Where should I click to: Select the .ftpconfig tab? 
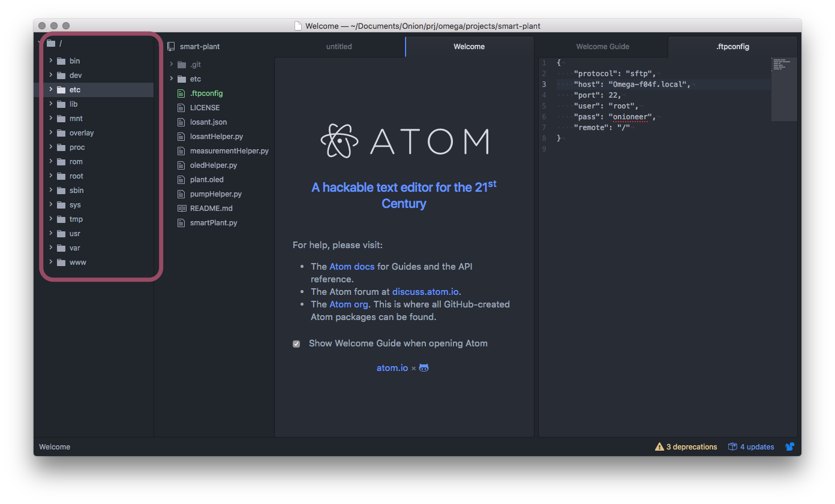[x=732, y=47]
